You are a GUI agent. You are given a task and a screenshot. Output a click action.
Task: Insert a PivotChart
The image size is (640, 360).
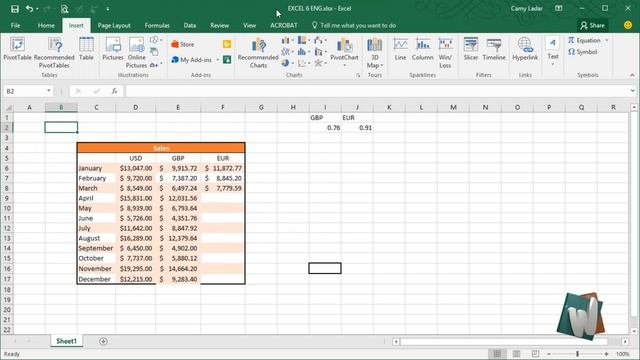pyautogui.click(x=344, y=52)
